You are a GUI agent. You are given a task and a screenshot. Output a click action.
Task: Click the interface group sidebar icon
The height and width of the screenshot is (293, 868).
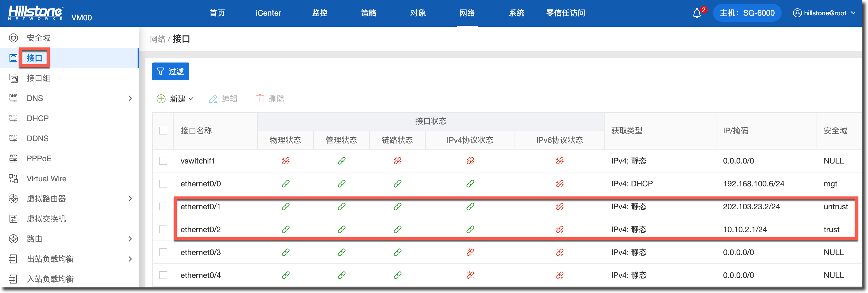tap(13, 78)
